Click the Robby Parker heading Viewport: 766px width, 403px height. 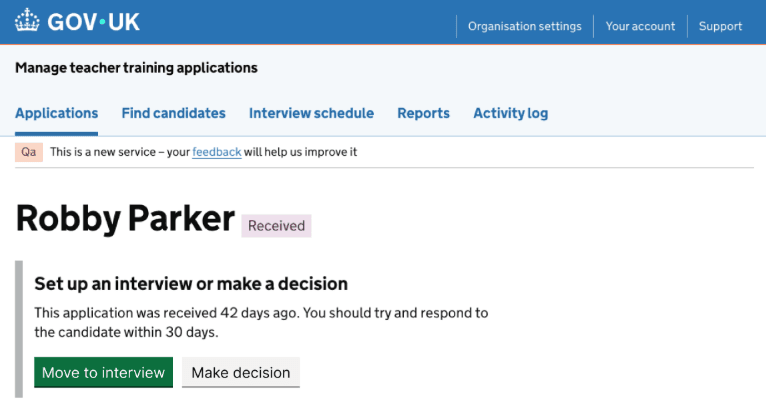[126, 218]
